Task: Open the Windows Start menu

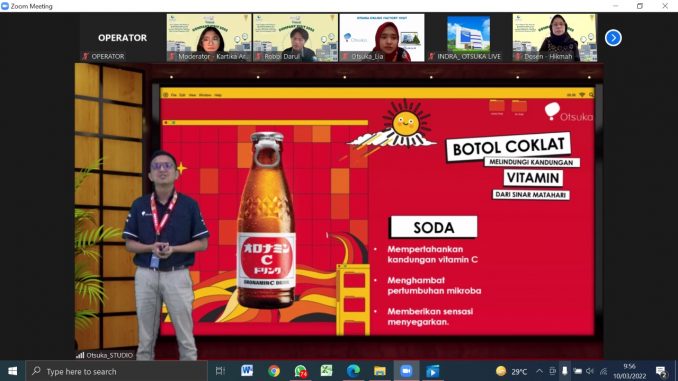Action: [13, 371]
